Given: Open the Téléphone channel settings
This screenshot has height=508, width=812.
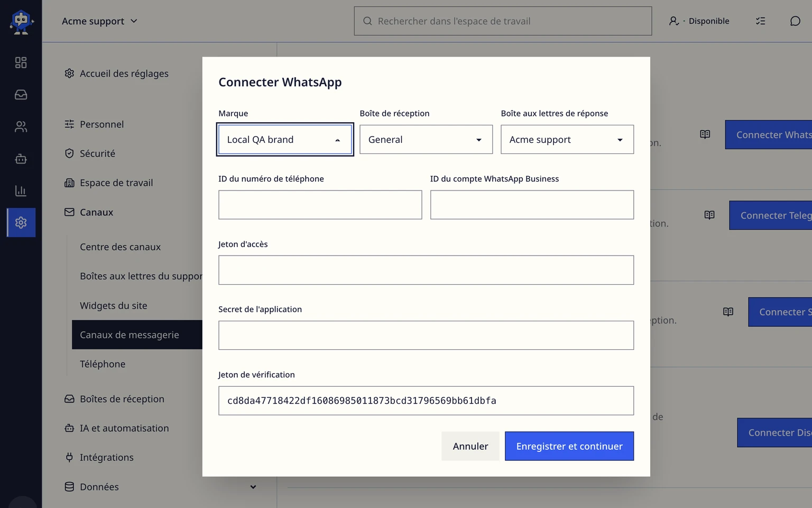Looking at the screenshot, I should pyautogui.click(x=103, y=364).
